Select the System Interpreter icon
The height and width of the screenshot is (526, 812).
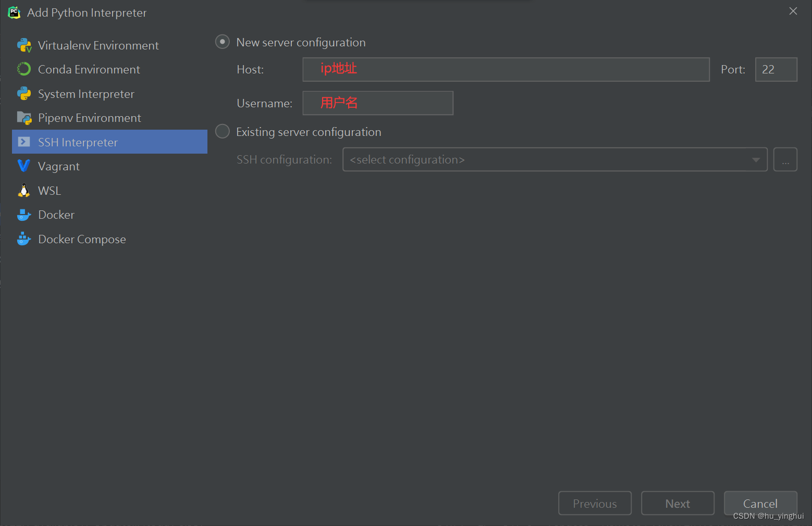click(x=24, y=94)
